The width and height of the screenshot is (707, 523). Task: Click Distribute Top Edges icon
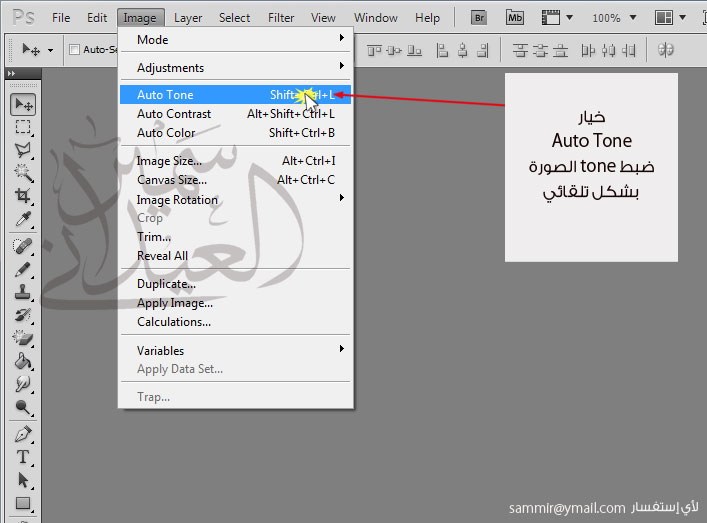click(x=520, y=50)
